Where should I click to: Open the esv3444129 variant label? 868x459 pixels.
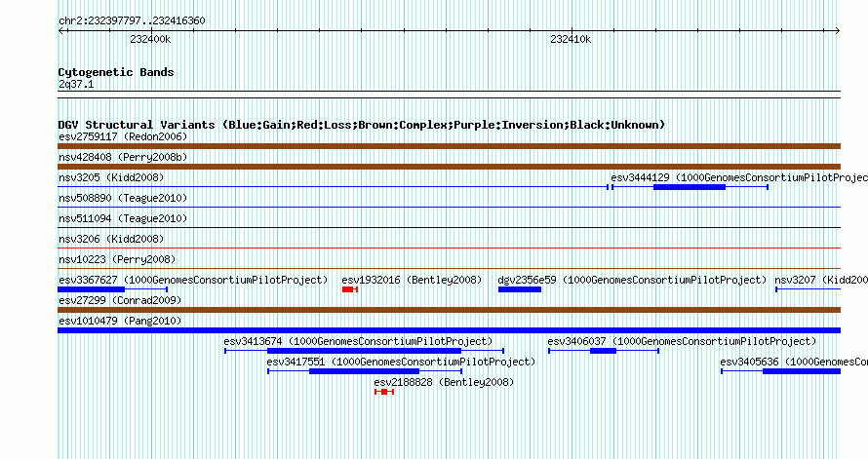[739, 177]
